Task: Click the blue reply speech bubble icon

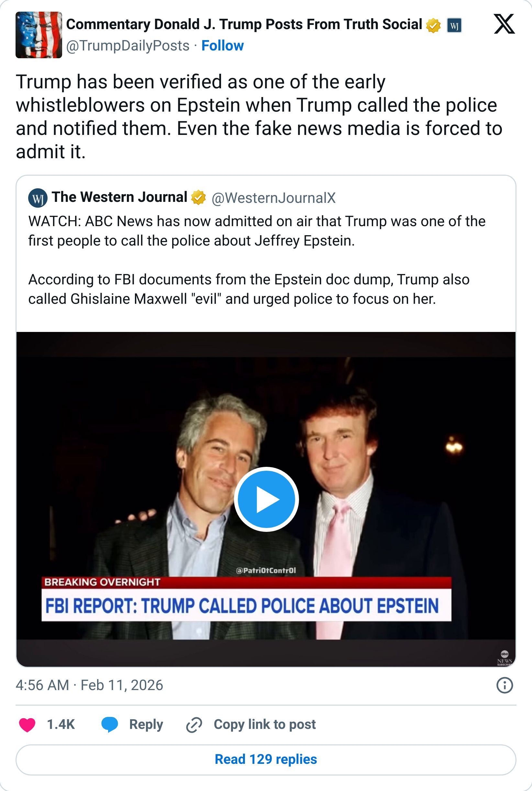Action: pyautogui.click(x=110, y=725)
